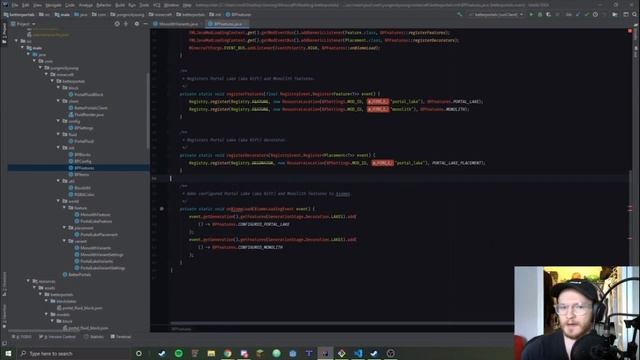The width and height of the screenshot is (640, 360).
Task: Click the webcam overlay thumbnail
Action: point(577,313)
